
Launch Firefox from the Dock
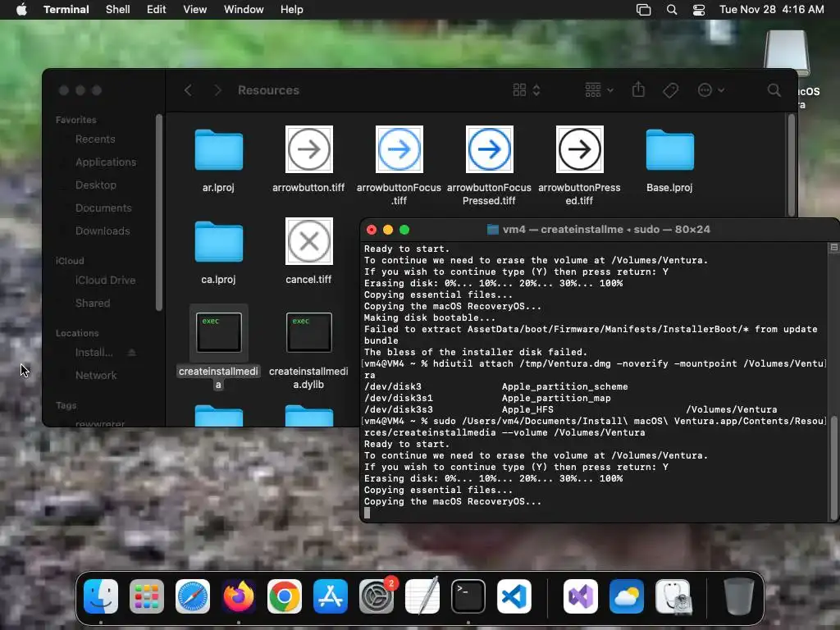(239, 596)
